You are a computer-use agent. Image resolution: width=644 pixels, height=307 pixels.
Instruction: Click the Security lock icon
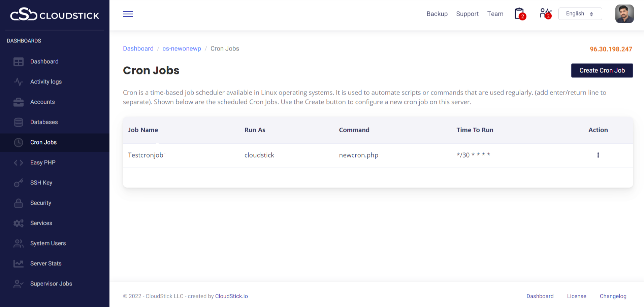click(19, 203)
